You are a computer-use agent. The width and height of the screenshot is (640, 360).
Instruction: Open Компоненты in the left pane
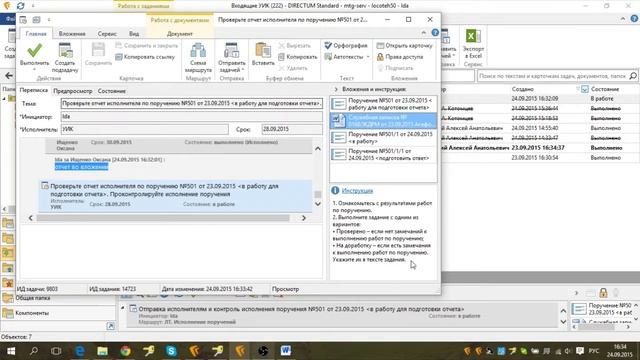pos(32,313)
